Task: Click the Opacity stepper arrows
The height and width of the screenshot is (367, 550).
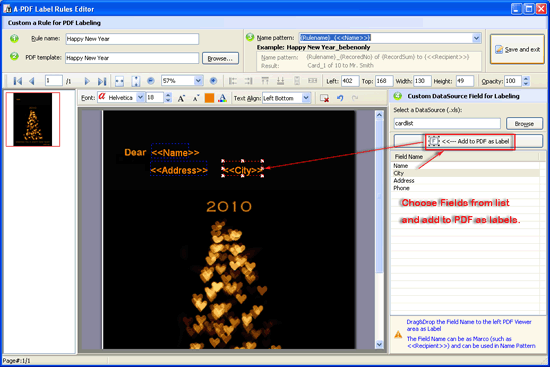Action: (525, 81)
